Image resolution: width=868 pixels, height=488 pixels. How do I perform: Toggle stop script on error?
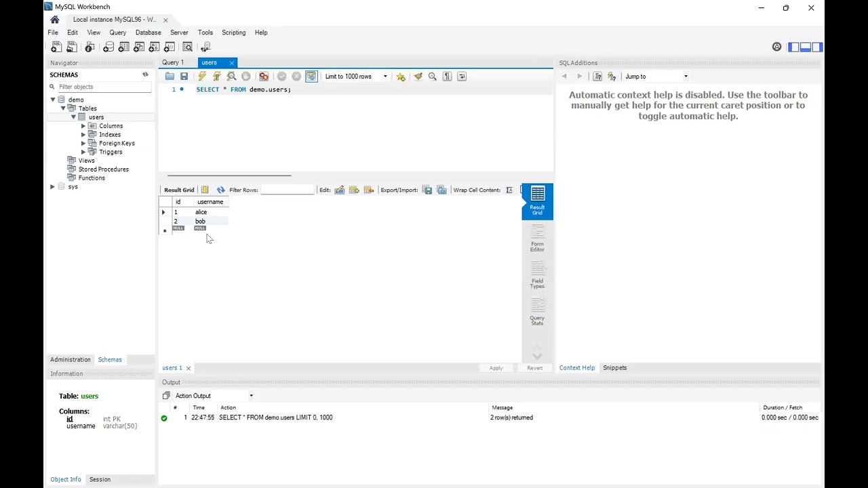264,77
